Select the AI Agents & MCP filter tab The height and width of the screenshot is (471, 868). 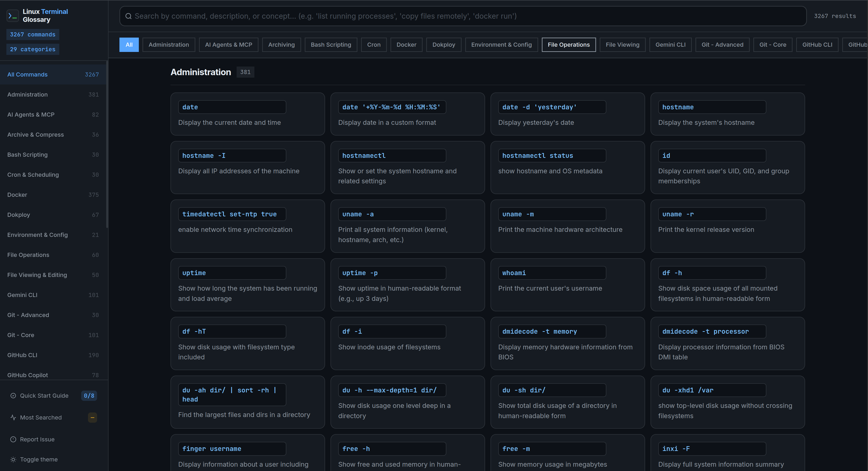(x=228, y=45)
